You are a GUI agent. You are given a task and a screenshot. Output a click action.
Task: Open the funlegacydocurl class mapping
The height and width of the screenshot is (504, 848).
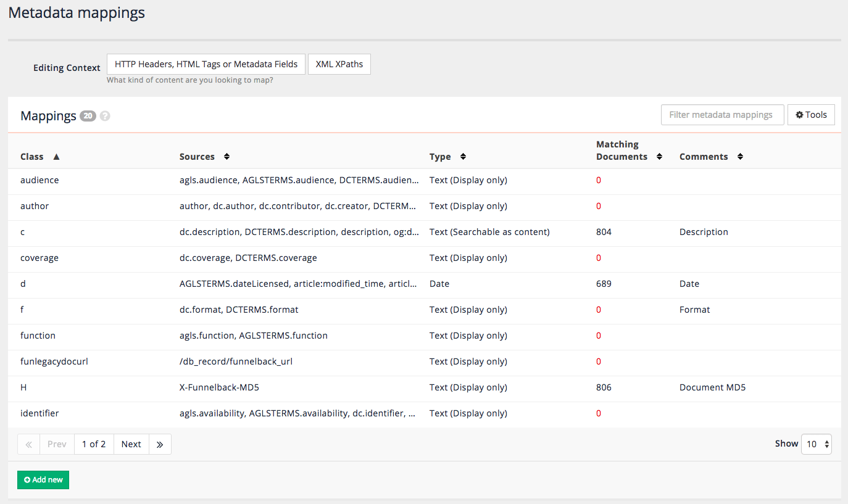click(54, 361)
